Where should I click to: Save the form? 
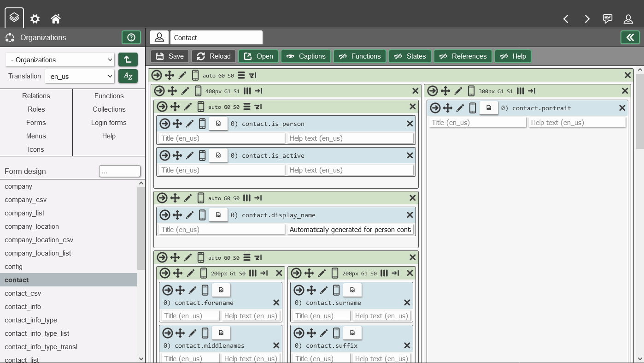[170, 56]
